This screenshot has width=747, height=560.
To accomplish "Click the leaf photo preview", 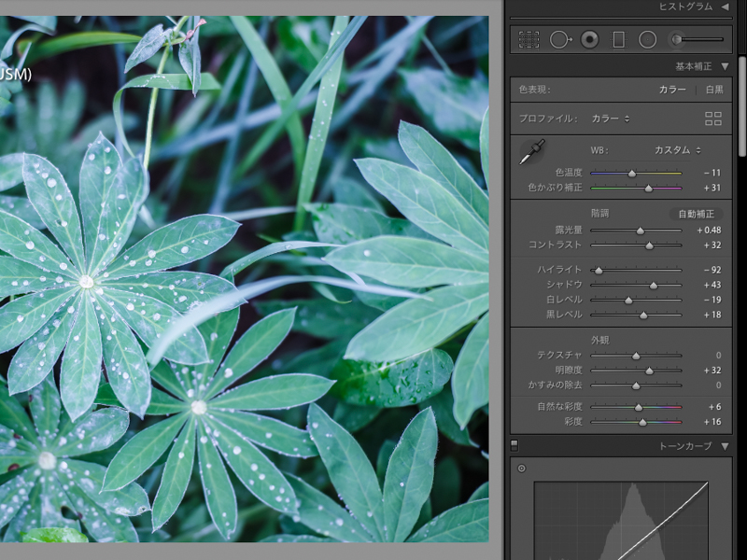I will coord(244,279).
